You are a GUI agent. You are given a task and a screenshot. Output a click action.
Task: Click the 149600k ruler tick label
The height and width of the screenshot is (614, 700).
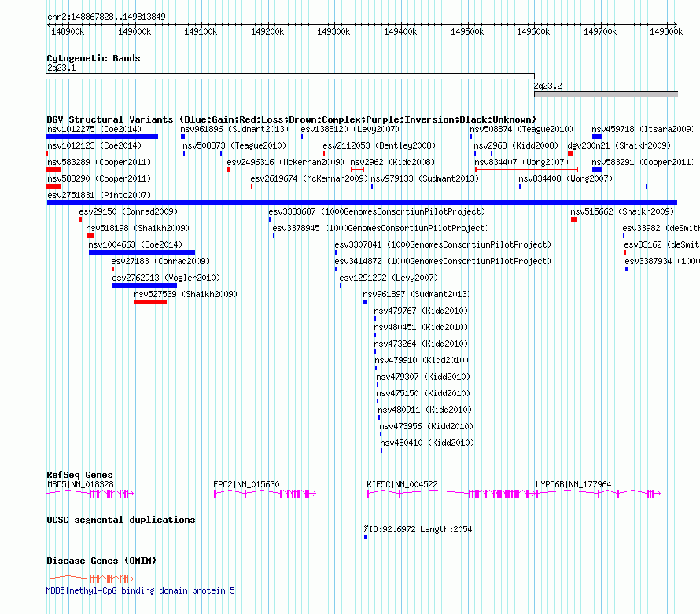coord(533,31)
